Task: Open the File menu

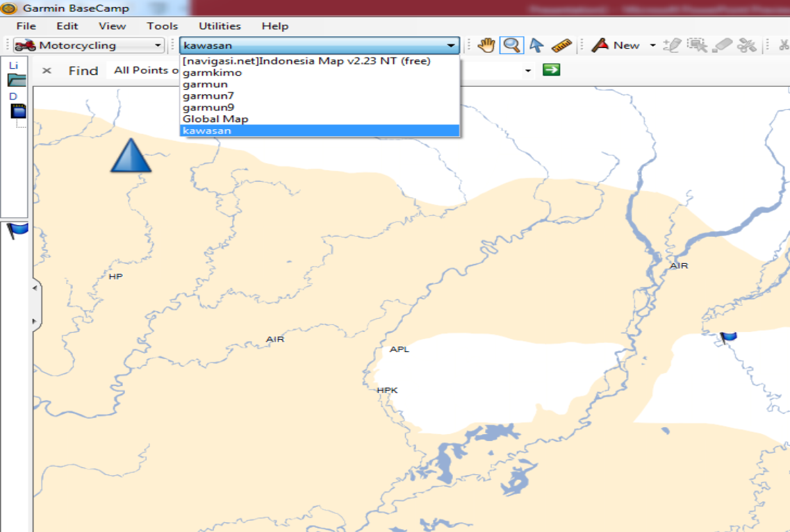Action: click(26, 26)
